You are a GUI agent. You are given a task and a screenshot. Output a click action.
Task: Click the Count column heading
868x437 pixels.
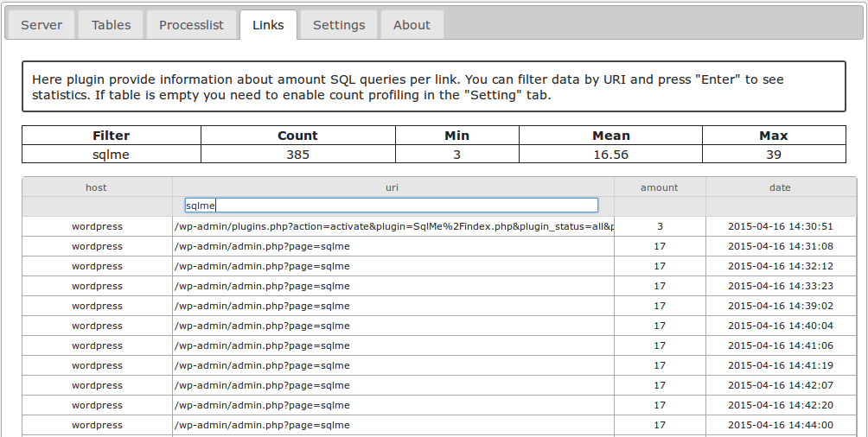pyautogui.click(x=297, y=136)
